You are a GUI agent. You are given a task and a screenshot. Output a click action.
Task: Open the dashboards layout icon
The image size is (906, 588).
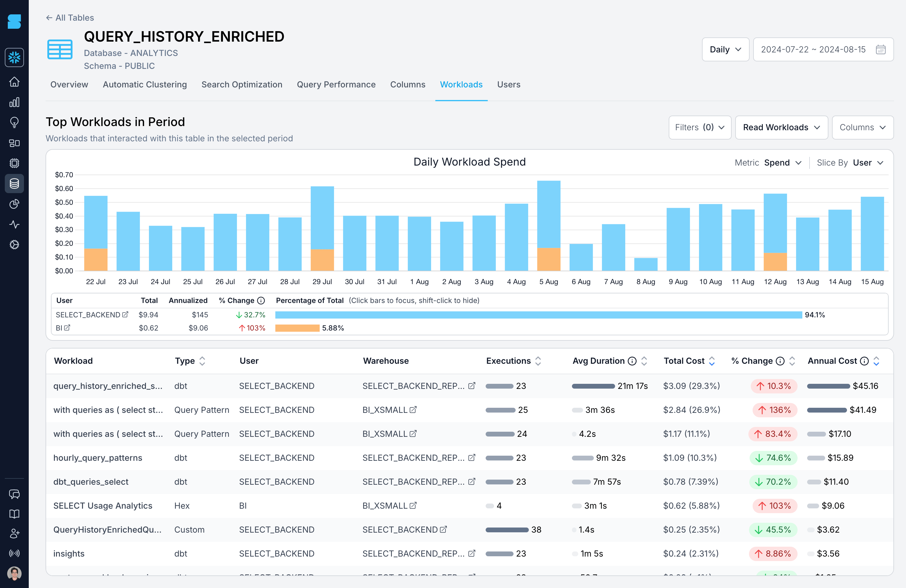pos(14,143)
